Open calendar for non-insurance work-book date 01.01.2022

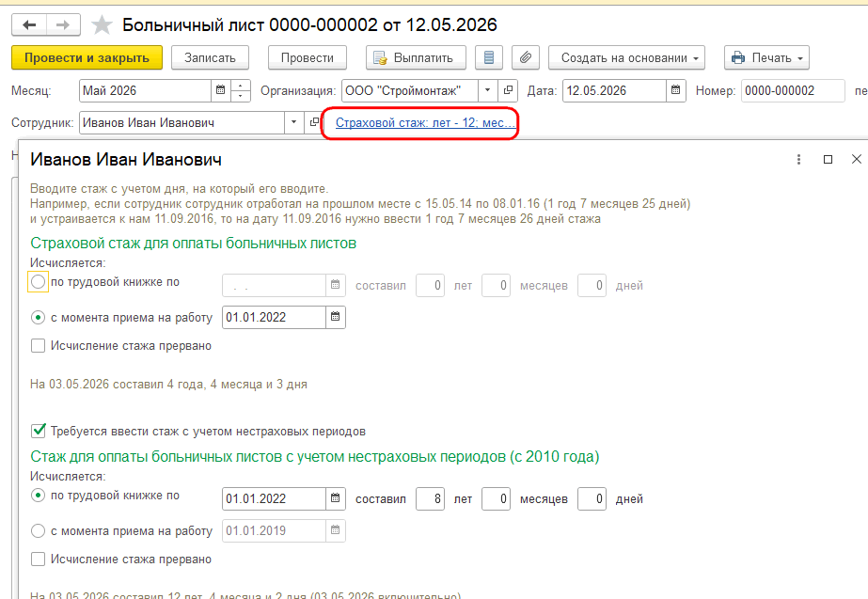tap(336, 498)
